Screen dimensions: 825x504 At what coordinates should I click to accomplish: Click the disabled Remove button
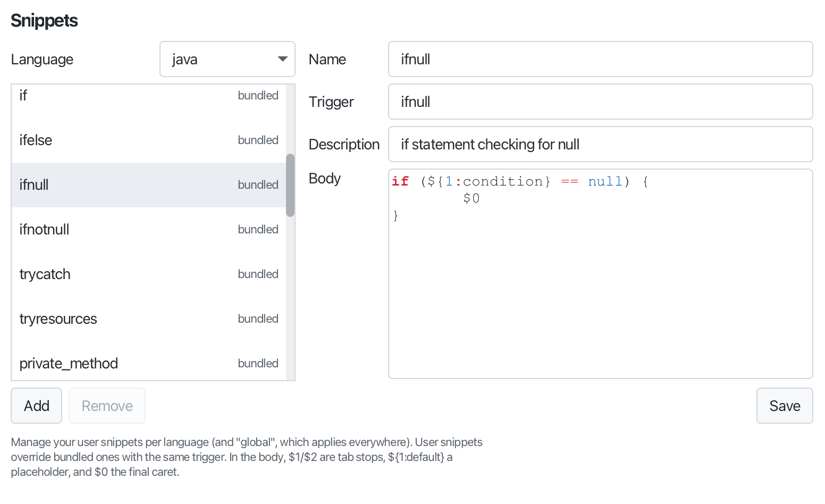(107, 406)
